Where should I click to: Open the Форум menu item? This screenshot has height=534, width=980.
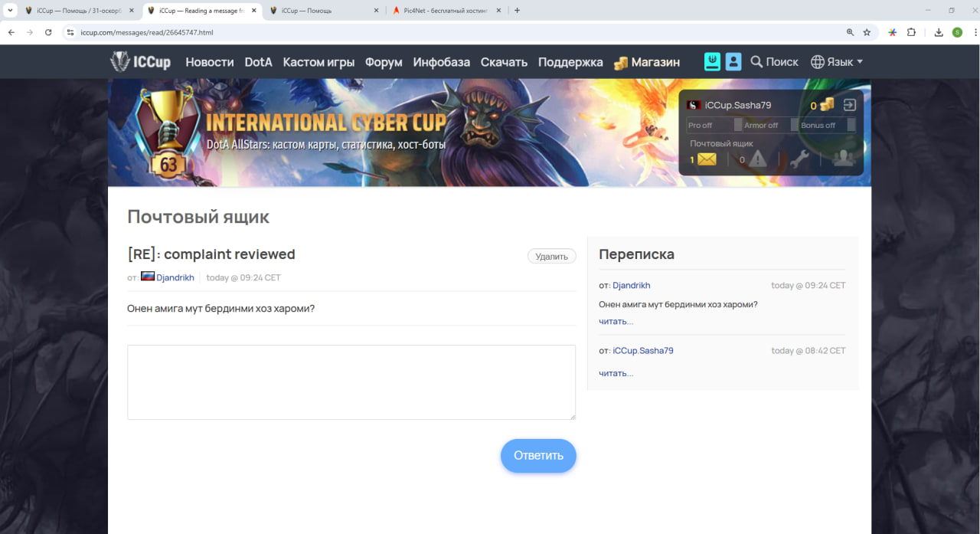[384, 62]
